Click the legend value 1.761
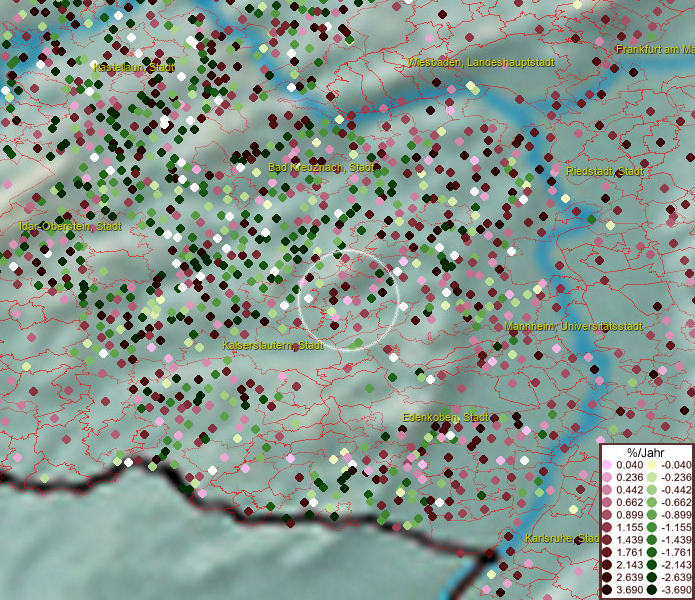This screenshot has width=695, height=600. coord(629,552)
